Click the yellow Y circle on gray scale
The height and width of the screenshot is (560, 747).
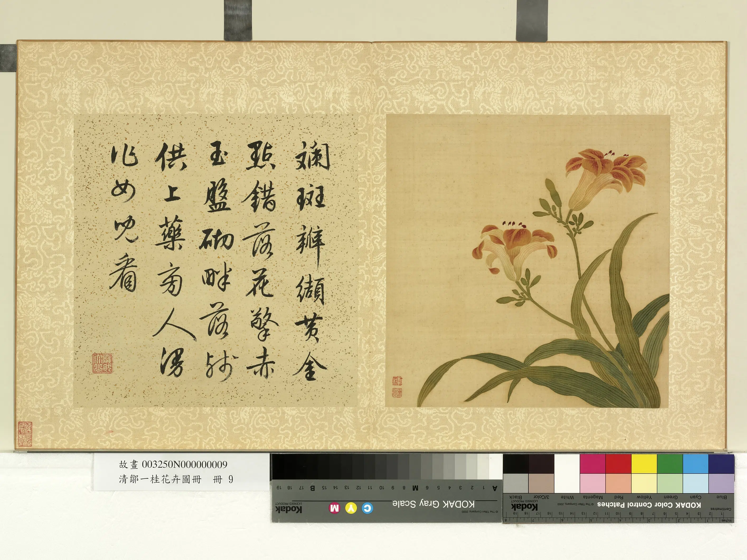pyautogui.click(x=351, y=508)
